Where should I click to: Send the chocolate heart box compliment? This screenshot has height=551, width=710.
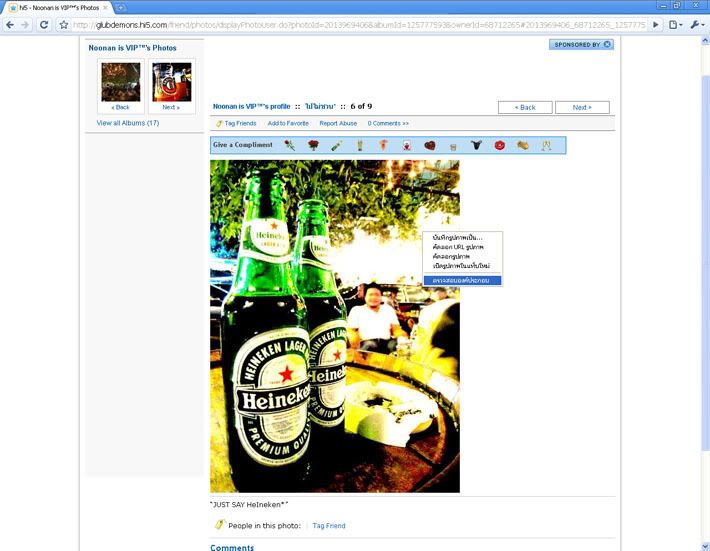pos(430,145)
